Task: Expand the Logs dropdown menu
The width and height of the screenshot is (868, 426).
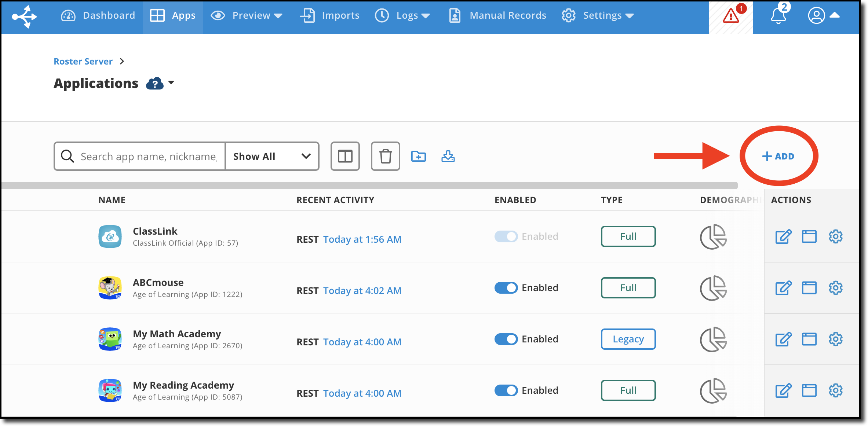Action: coord(402,15)
